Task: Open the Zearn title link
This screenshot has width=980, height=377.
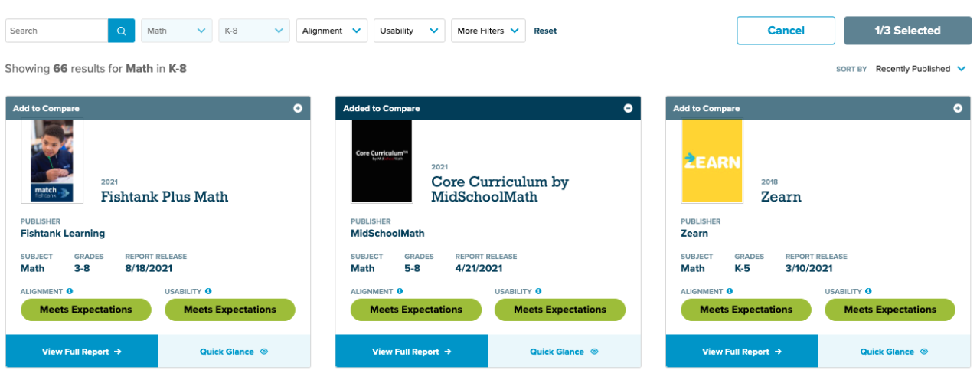Action: tap(781, 196)
